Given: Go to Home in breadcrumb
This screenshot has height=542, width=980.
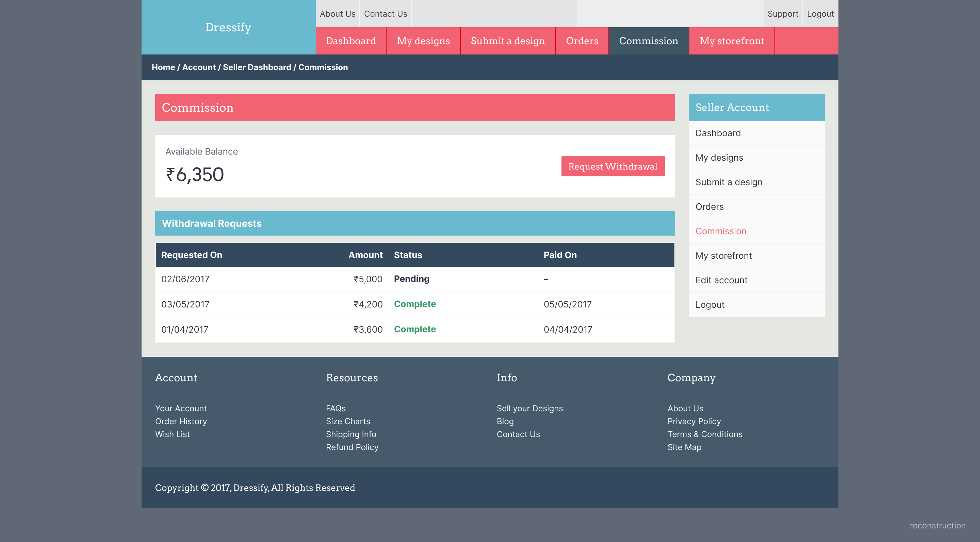Looking at the screenshot, I should tap(163, 67).
